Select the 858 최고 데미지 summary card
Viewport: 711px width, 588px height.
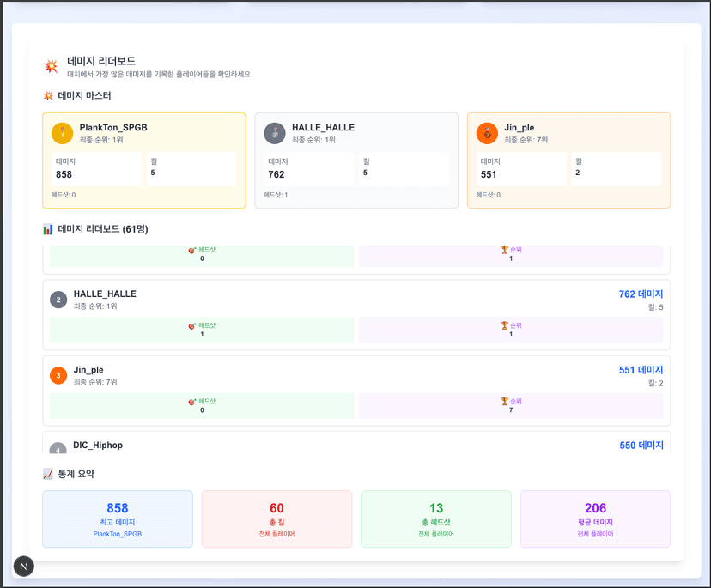tap(117, 518)
